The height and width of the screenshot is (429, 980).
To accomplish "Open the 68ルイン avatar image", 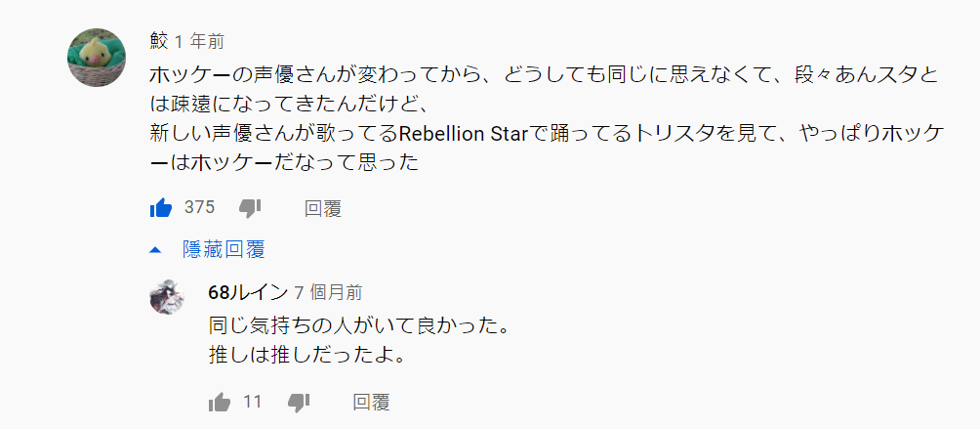I will pyautogui.click(x=167, y=297).
